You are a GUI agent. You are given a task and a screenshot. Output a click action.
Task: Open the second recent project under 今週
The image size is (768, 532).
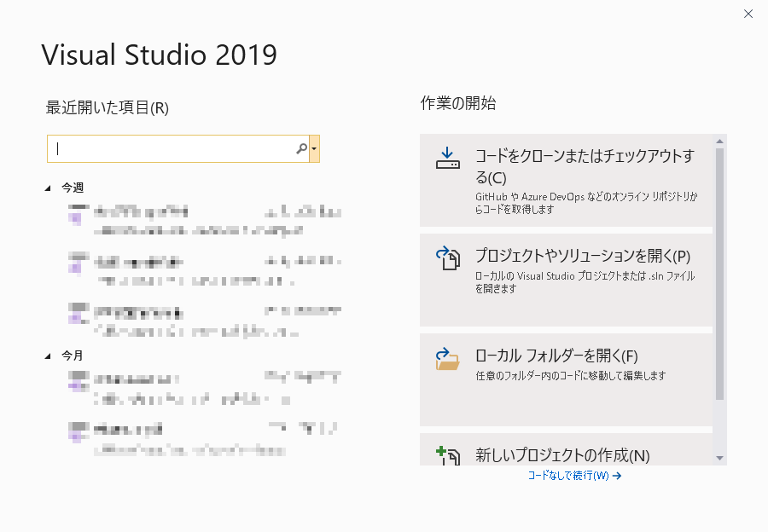[x=204, y=270]
